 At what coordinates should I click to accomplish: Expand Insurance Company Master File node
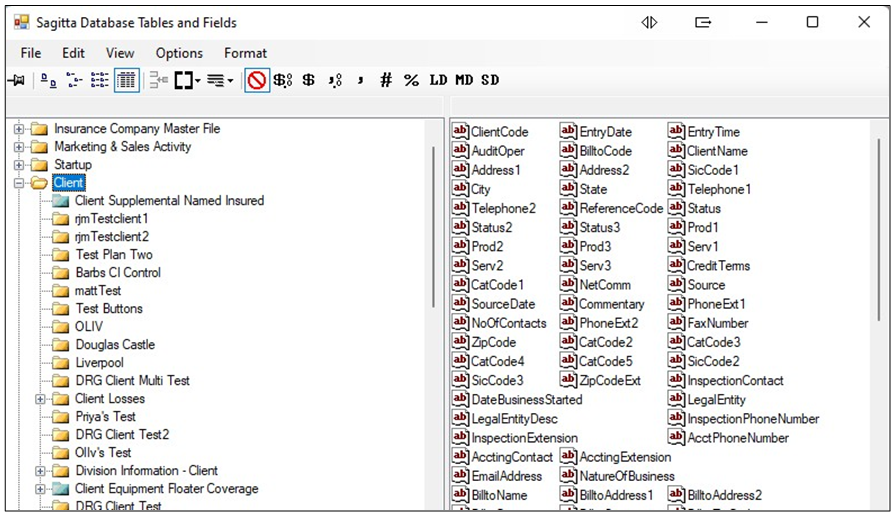[19, 129]
